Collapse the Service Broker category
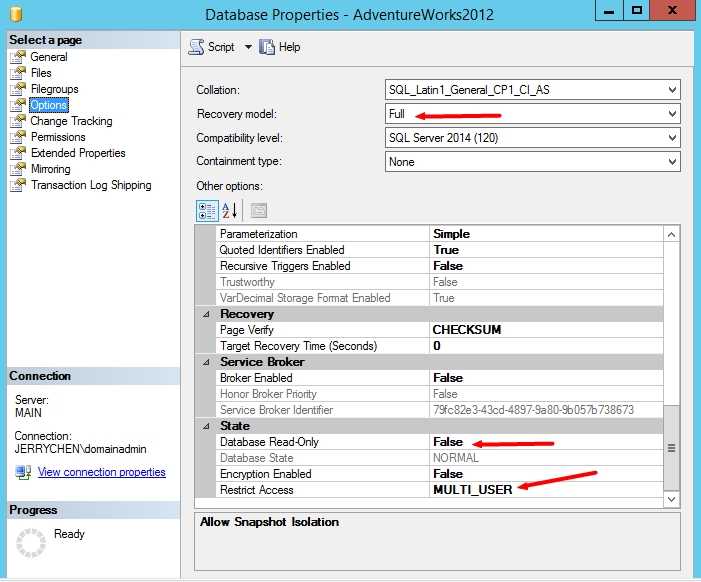 tap(206, 362)
